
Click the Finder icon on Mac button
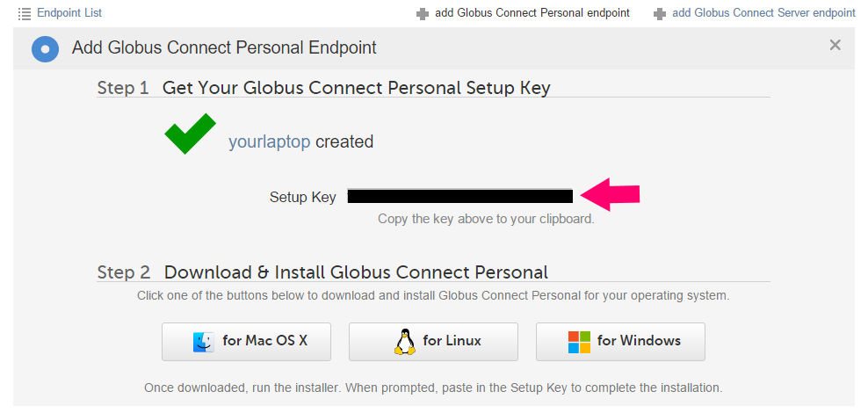pos(203,342)
